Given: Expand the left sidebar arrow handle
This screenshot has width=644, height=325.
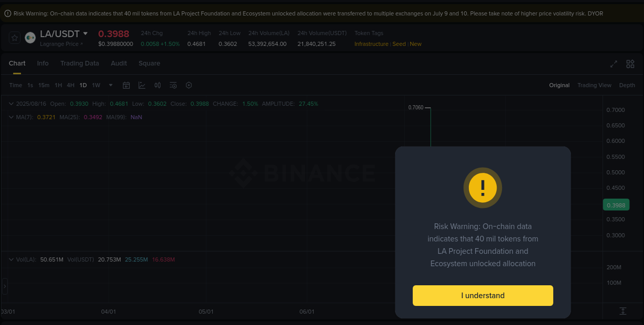Looking at the screenshot, I should click(5, 287).
